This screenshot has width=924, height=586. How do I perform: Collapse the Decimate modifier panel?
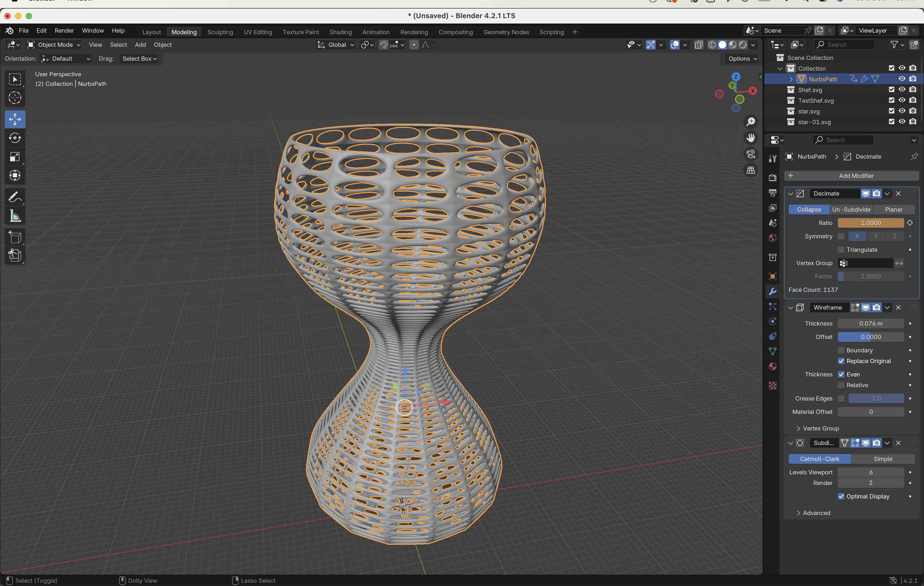tap(791, 194)
